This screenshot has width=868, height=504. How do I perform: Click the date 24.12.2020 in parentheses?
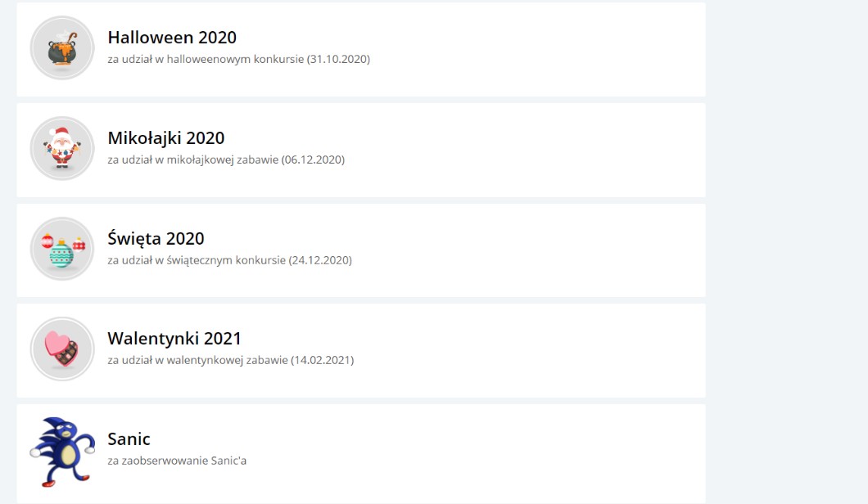click(x=320, y=260)
